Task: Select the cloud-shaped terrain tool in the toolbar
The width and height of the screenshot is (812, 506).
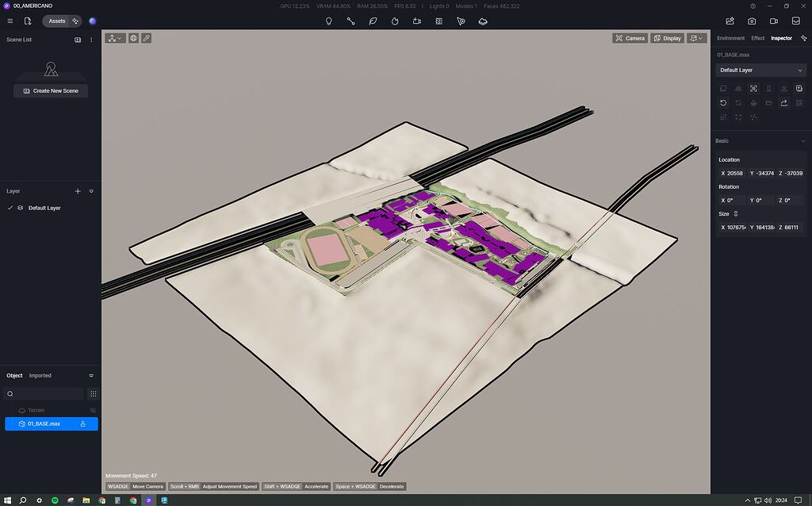Action: point(483,21)
